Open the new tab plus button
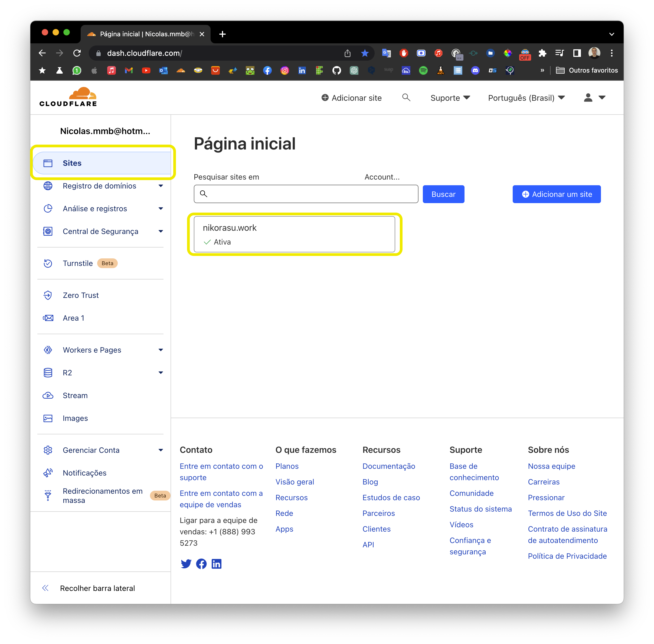The image size is (654, 644). pos(222,34)
